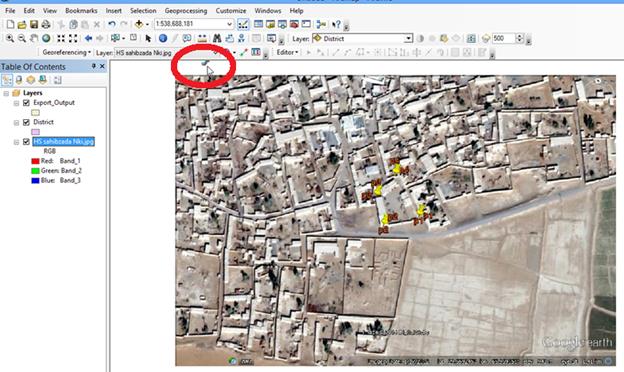Click the District layer pink symbol swatch
Screen dimensions: 624x372
tap(35, 132)
